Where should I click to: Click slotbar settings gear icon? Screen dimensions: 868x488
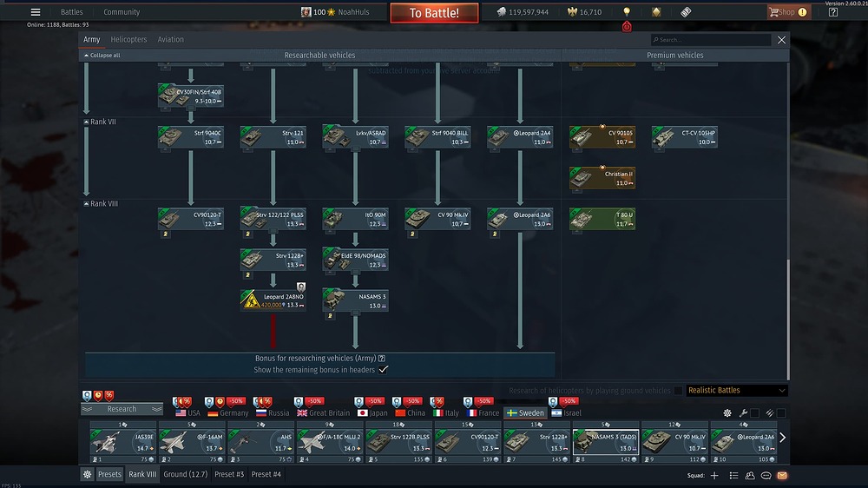pos(727,413)
